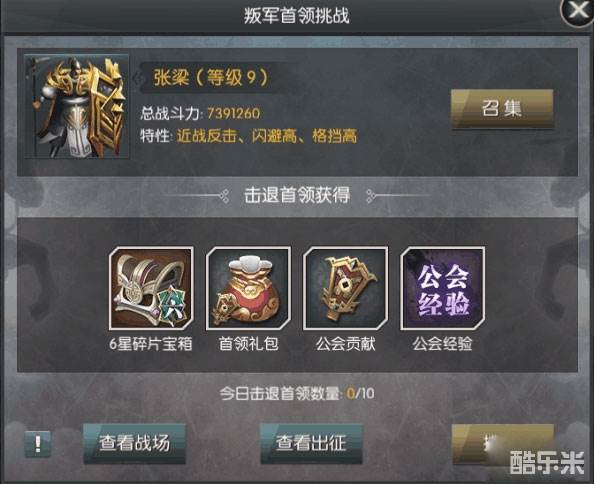
Task: Select the 公会贡献 badge icon
Action: (345, 288)
